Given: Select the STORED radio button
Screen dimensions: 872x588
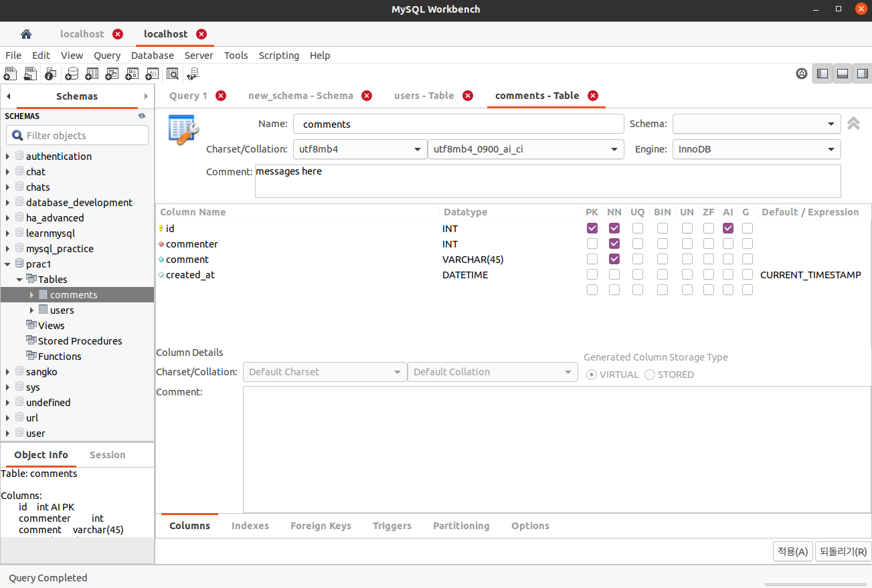Looking at the screenshot, I should 649,375.
